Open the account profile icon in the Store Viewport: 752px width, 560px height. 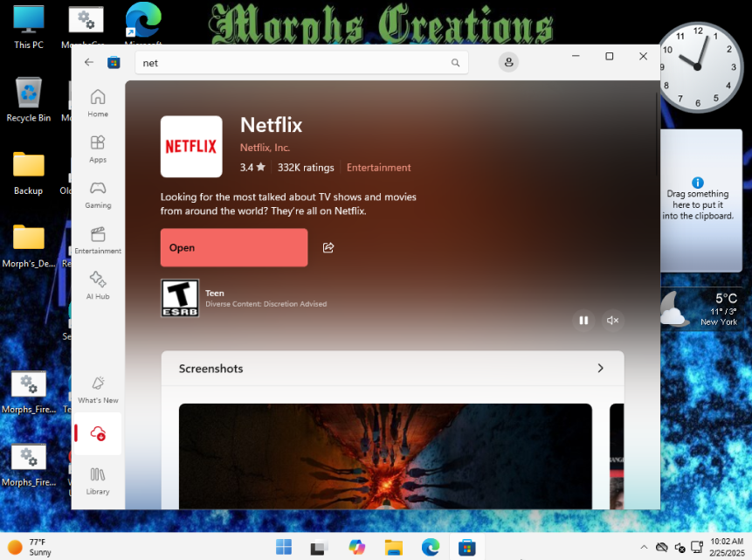[508, 62]
